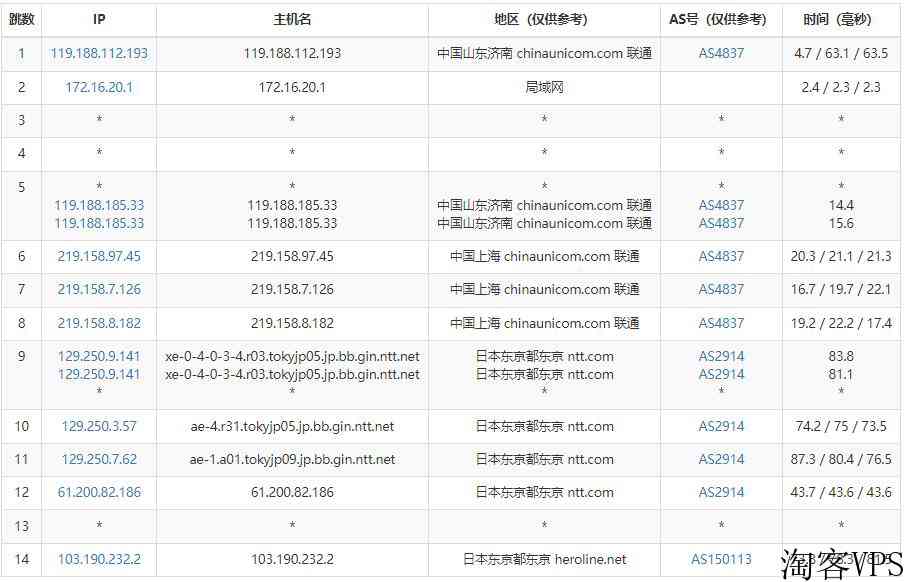Screen dimensions: 904x582
Task: Select the hostname cell 103.190.232.2
Action: 292,560
